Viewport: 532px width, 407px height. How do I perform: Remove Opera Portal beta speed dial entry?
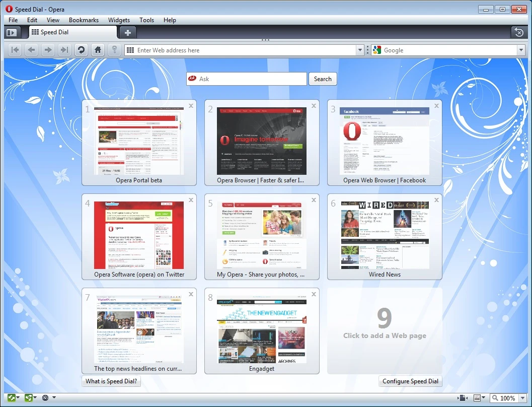(x=191, y=106)
